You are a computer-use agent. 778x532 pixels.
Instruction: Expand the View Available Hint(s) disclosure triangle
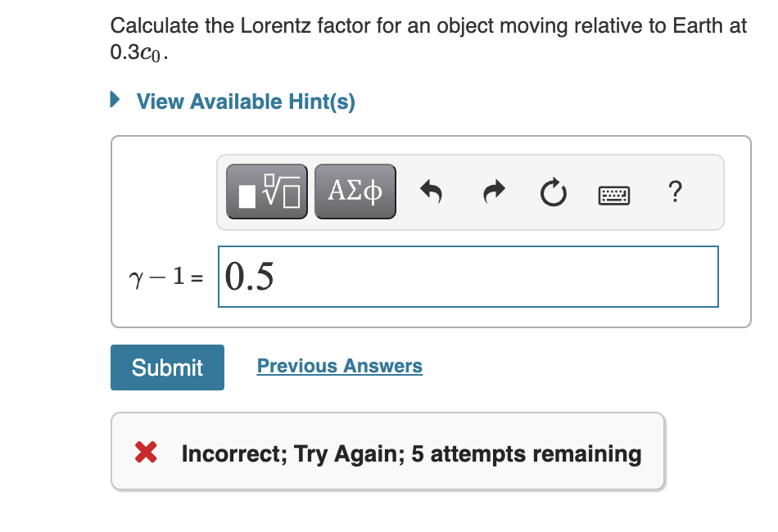pyautogui.click(x=114, y=101)
